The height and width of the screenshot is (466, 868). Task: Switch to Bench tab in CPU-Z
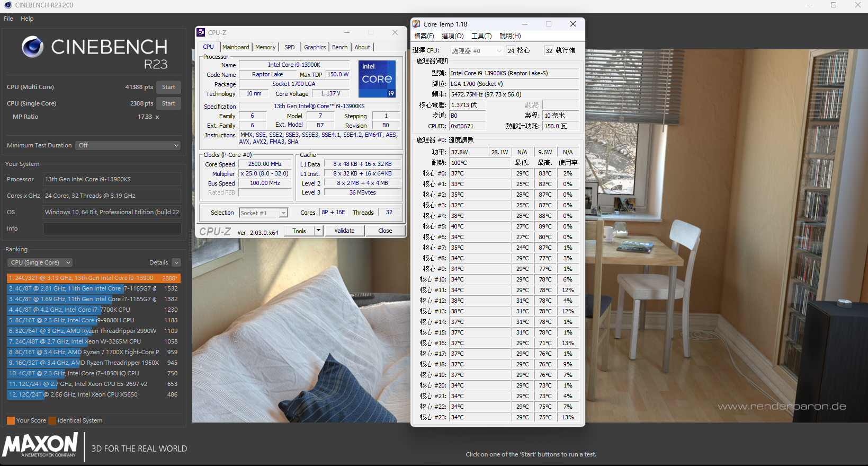tap(340, 47)
